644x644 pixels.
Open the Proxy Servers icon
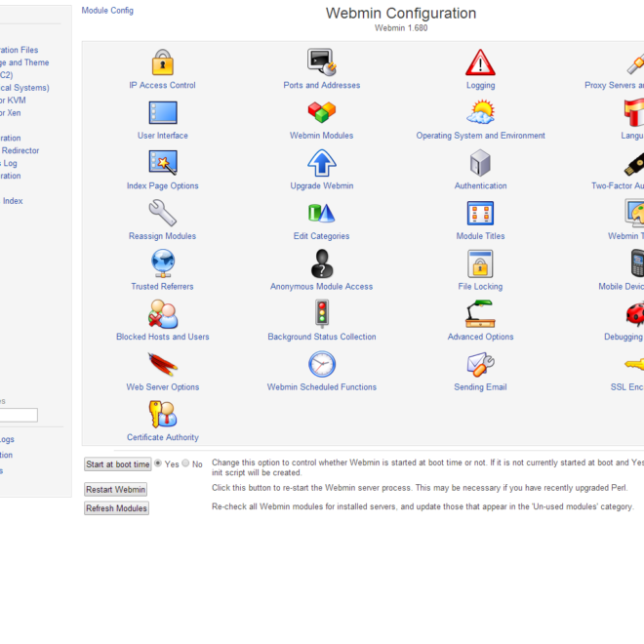click(x=635, y=62)
